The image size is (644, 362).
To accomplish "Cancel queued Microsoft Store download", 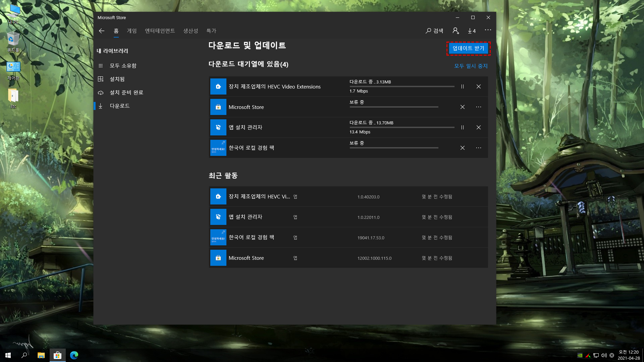I will 463,107.
